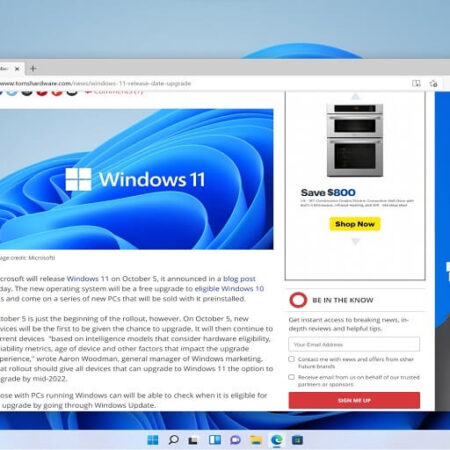Click the Microsoft Edge taskbar icon
This screenshot has height=450, width=450.
click(277, 440)
